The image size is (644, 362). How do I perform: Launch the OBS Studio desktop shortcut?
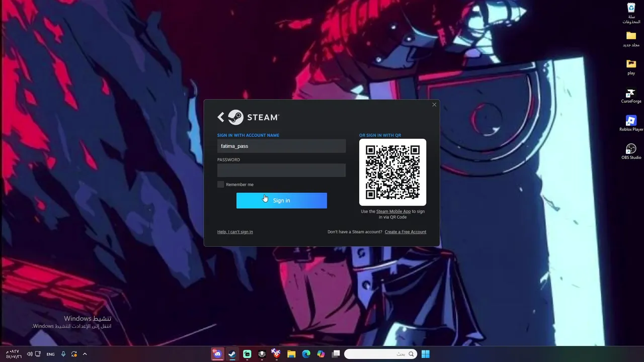coord(631,152)
